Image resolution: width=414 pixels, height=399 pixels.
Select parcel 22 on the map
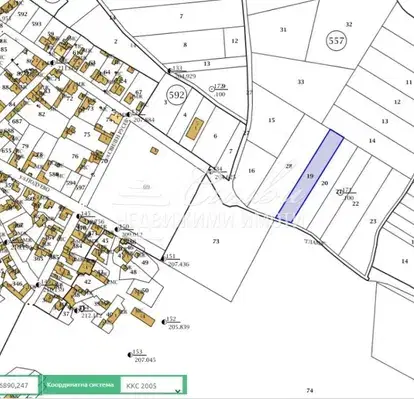click(356, 204)
